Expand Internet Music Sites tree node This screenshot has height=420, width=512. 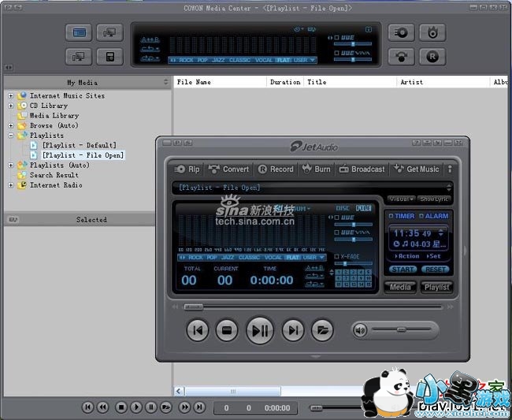click(11, 95)
